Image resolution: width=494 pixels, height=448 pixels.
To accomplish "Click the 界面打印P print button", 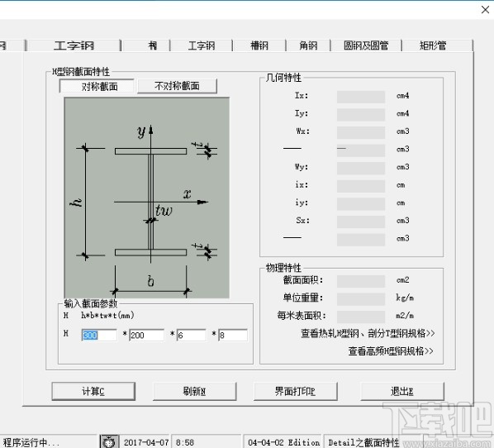I will (x=295, y=391).
